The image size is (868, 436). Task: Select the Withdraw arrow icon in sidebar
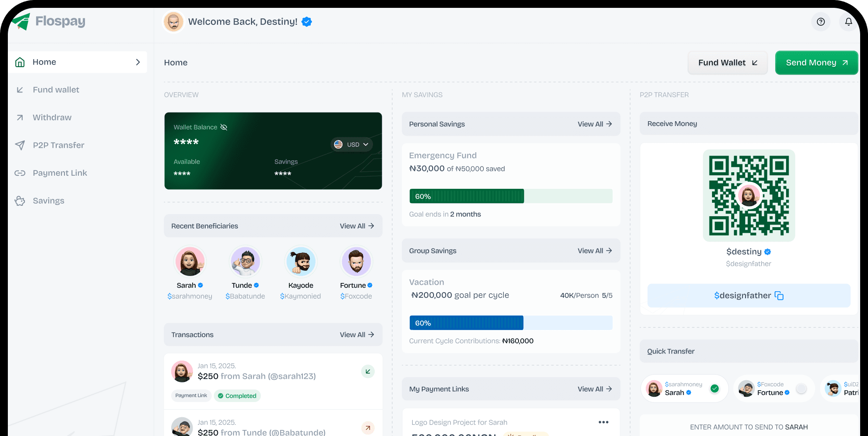coord(20,117)
